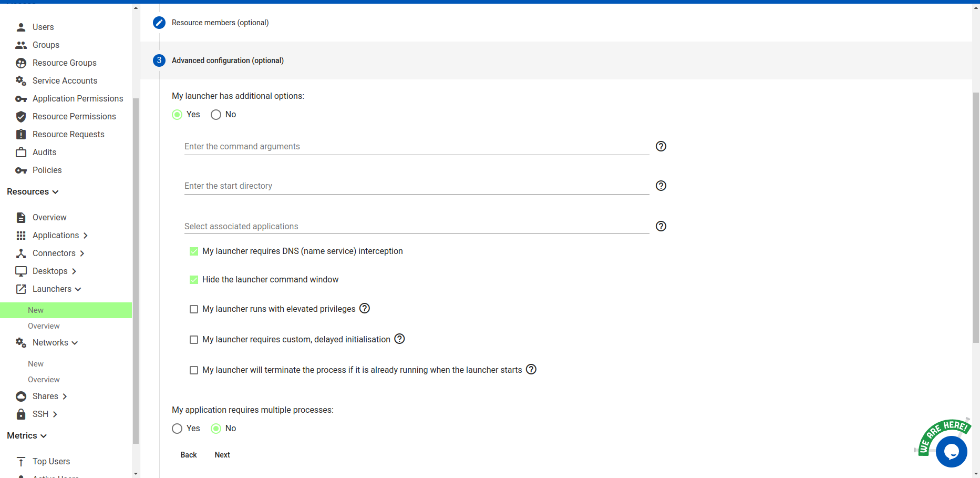This screenshot has width=980, height=478.
Task: Open the SSH lock icon in sidebar
Action: (x=21, y=414)
